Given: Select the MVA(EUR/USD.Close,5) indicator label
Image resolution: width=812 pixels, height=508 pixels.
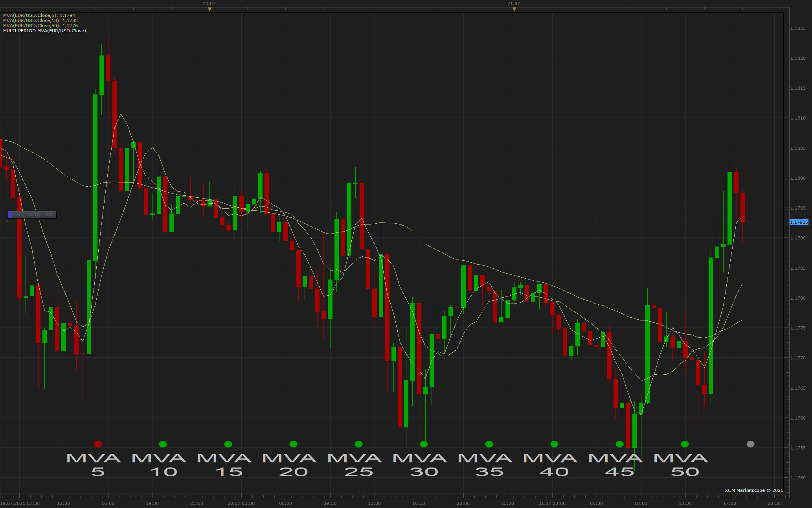Looking at the screenshot, I should click(x=39, y=15).
